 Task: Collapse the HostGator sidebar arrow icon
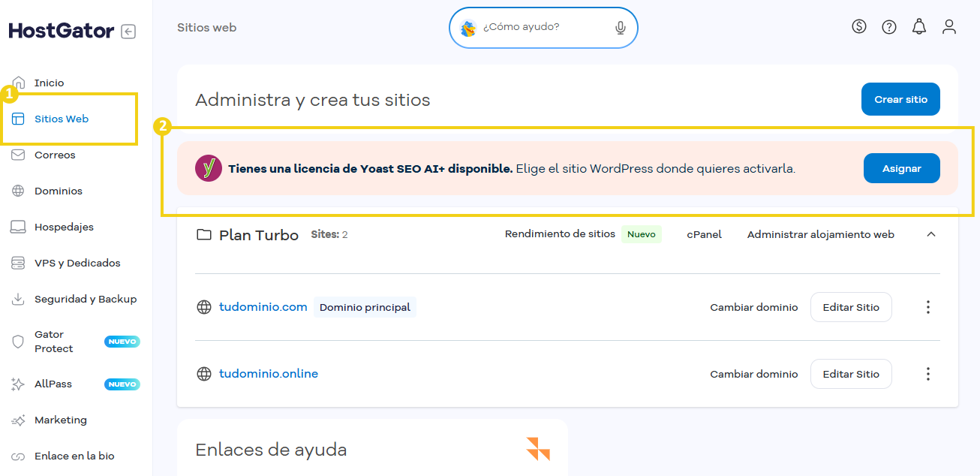128,32
